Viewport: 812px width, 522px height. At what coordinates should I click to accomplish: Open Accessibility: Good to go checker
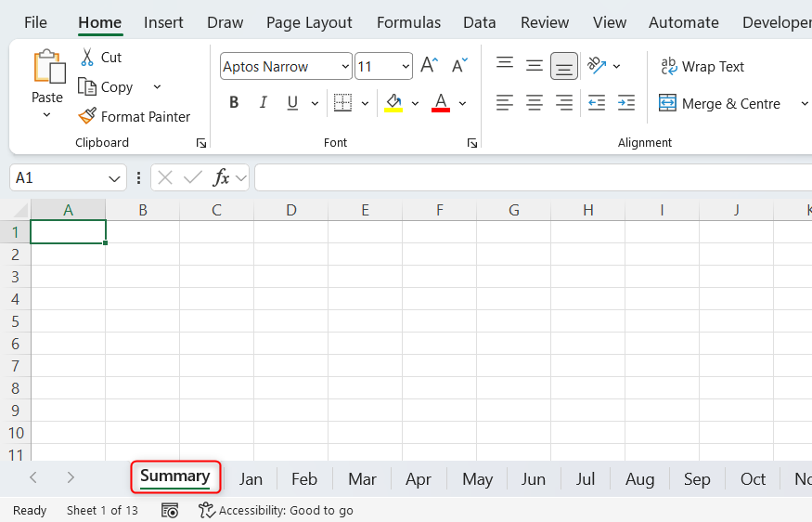pyautogui.click(x=276, y=511)
